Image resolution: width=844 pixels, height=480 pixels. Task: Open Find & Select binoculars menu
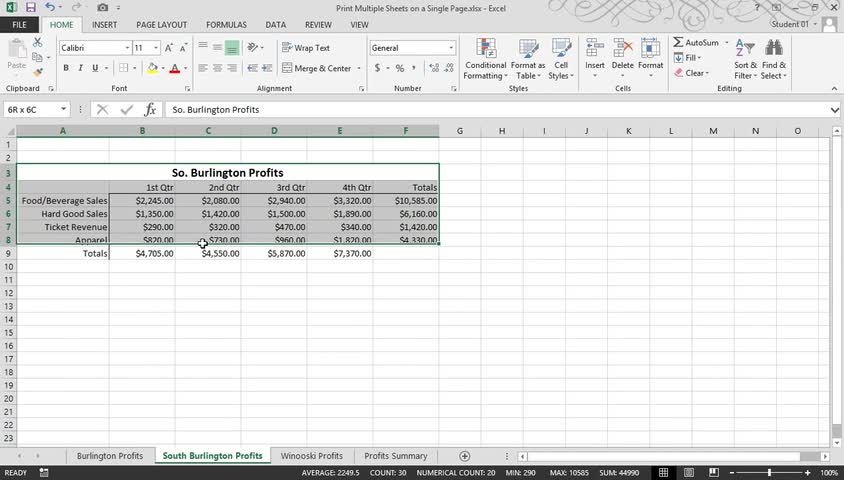773,59
